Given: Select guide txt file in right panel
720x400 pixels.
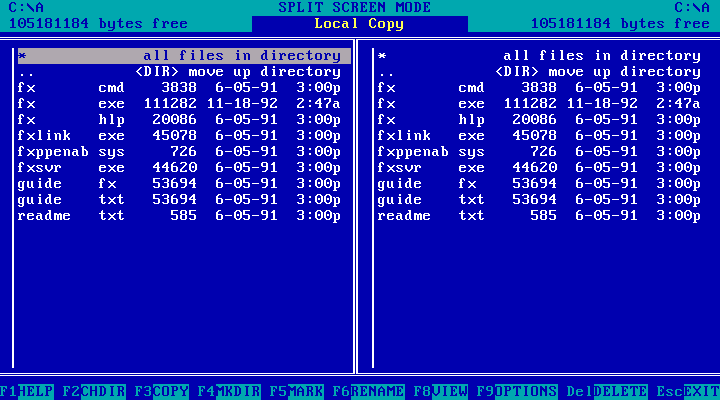Looking at the screenshot, I should [x=540, y=200].
